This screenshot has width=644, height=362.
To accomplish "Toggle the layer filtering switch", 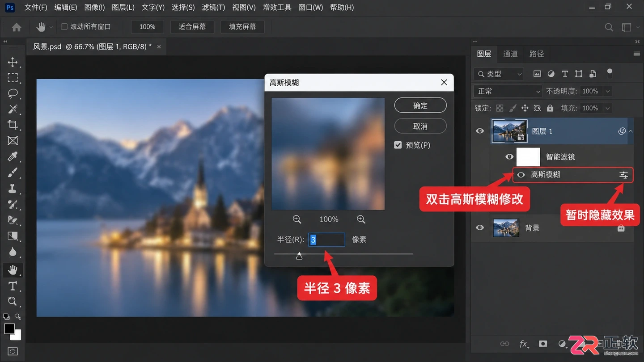I will click(609, 74).
